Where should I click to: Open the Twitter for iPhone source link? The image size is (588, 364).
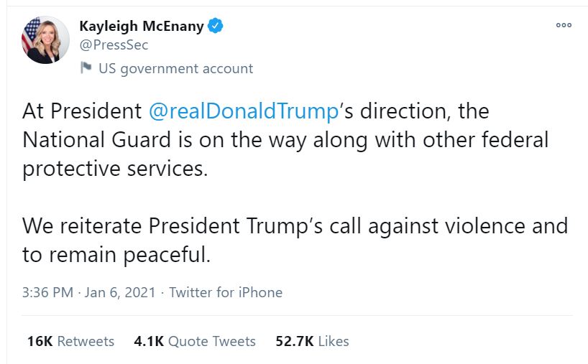click(x=226, y=292)
